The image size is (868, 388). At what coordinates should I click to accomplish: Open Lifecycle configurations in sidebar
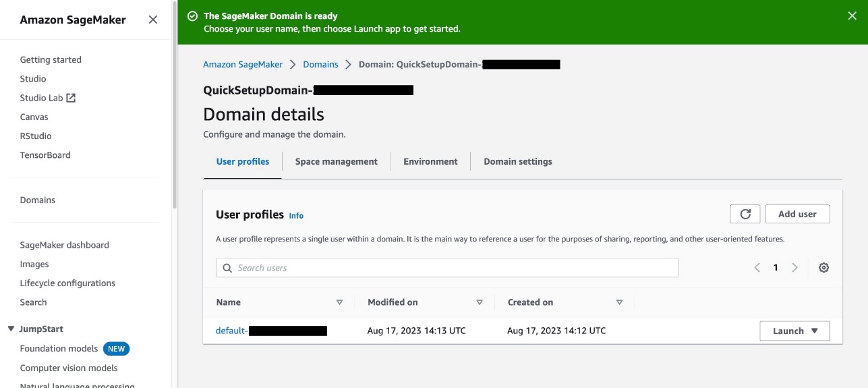tap(67, 283)
